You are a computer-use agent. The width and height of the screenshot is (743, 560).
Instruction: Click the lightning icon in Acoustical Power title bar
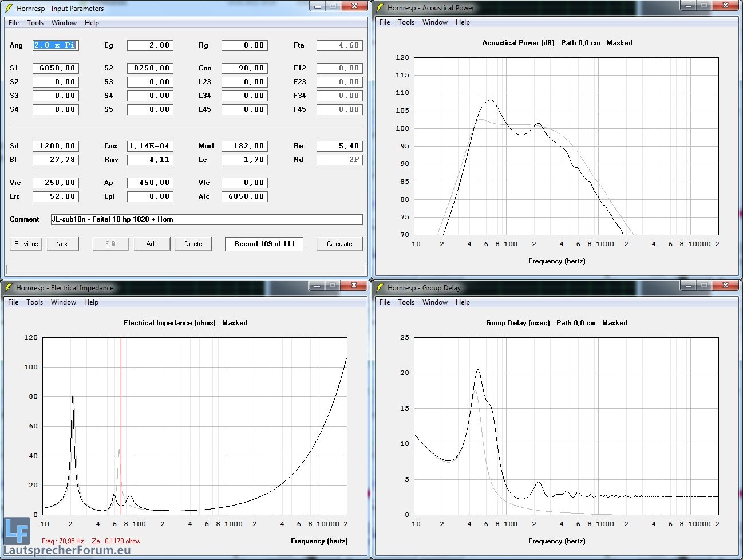(x=380, y=7)
